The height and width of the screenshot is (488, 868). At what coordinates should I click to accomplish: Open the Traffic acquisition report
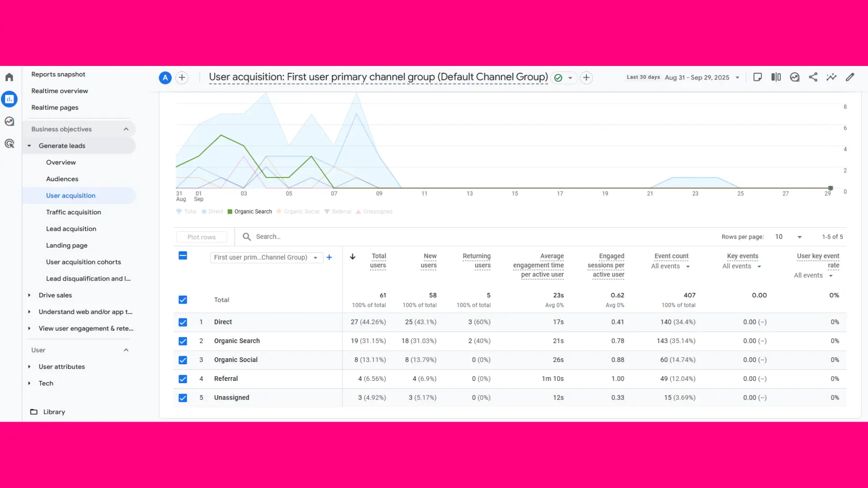pos(74,212)
